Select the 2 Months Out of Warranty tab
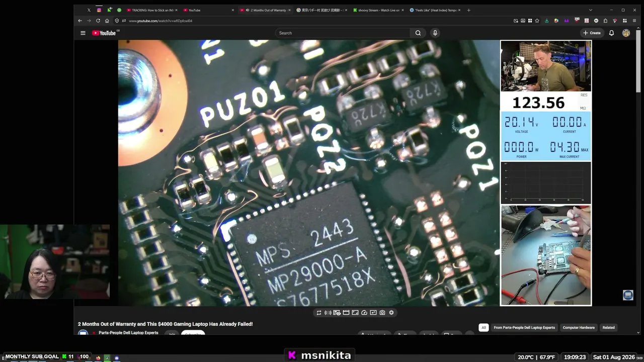 pyautogui.click(x=265, y=10)
